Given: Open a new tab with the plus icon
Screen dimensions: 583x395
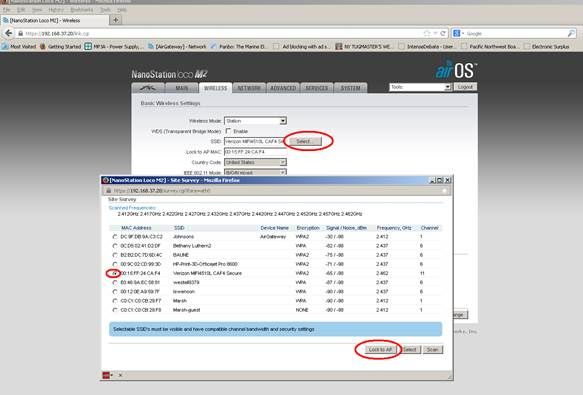Looking at the screenshot, I should pos(116,20).
